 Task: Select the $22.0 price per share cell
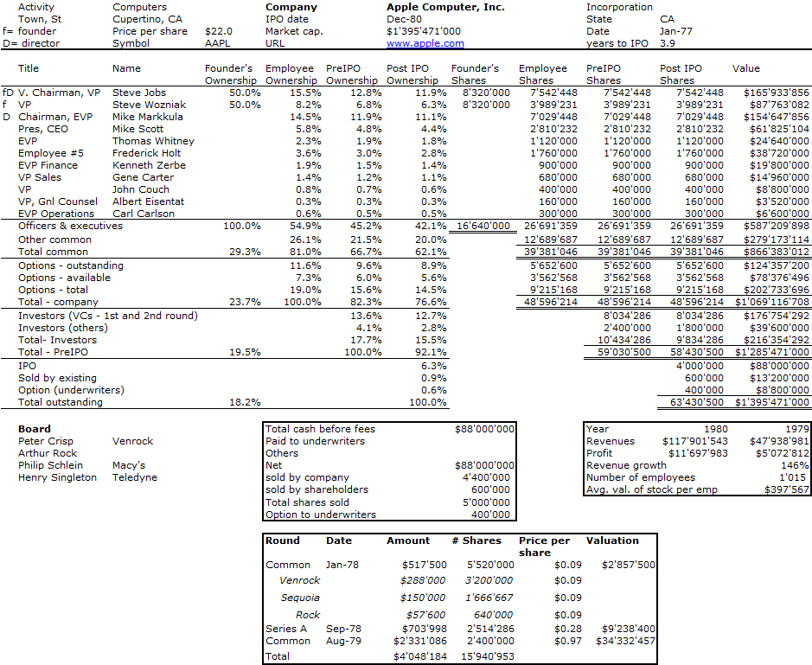point(219,32)
